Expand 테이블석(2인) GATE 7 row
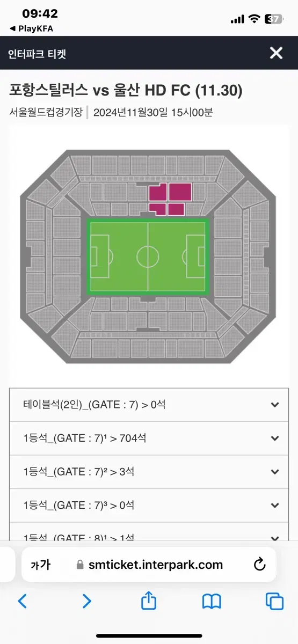This screenshot has height=644, width=298. pyautogui.click(x=149, y=405)
